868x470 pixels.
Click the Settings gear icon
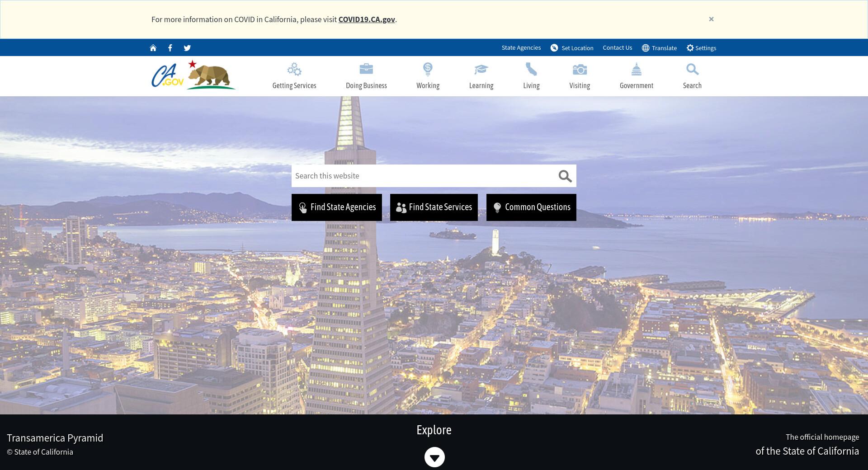pos(690,48)
